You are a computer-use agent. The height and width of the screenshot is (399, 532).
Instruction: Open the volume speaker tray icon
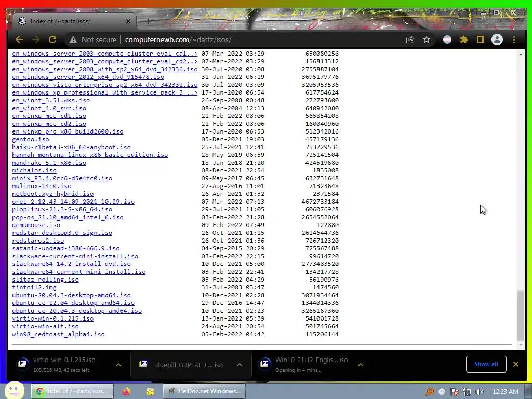480,392
